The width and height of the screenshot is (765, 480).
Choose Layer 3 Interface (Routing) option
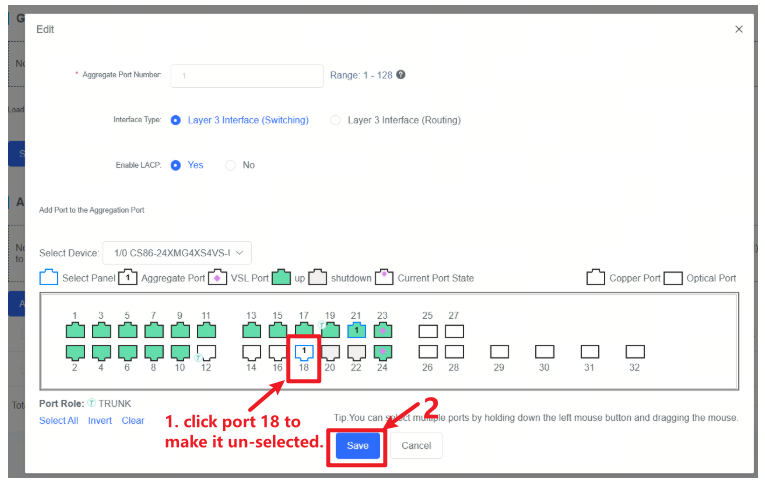point(335,120)
